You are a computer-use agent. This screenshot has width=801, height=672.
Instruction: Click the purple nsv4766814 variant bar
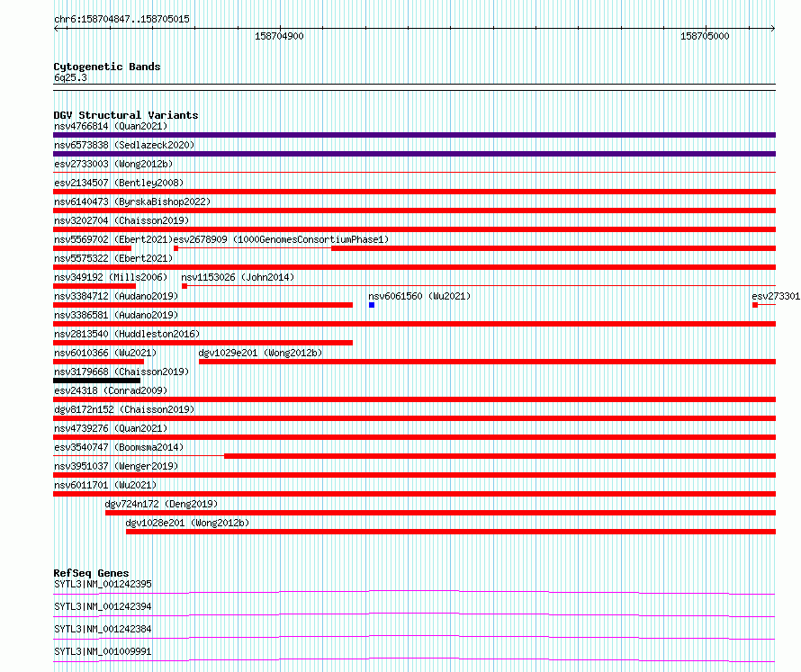pyautogui.click(x=414, y=135)
